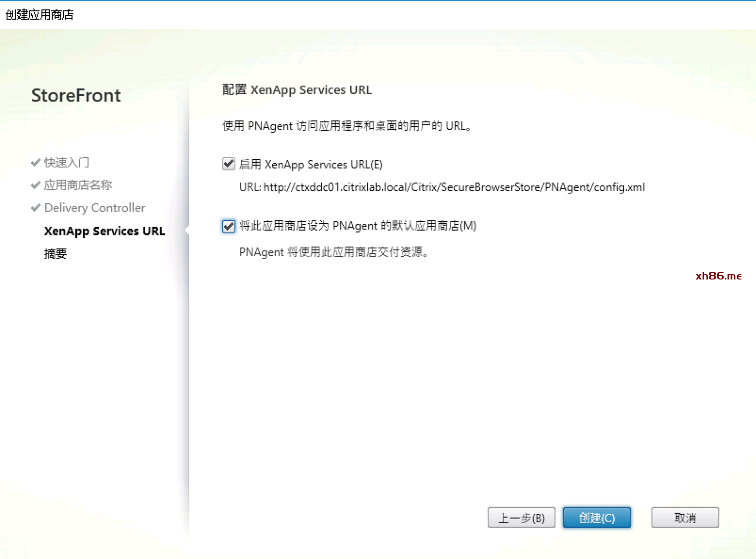The height and width of the screenshot is (559, 756).
Task: Click the checkmark icon beside 快速入门
Action: [35, 163]
